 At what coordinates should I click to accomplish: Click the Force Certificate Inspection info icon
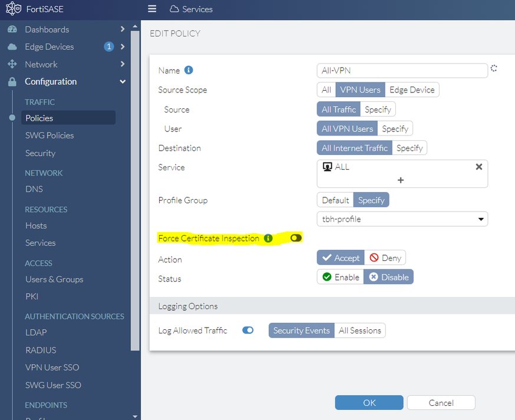[x=268, y=238]
